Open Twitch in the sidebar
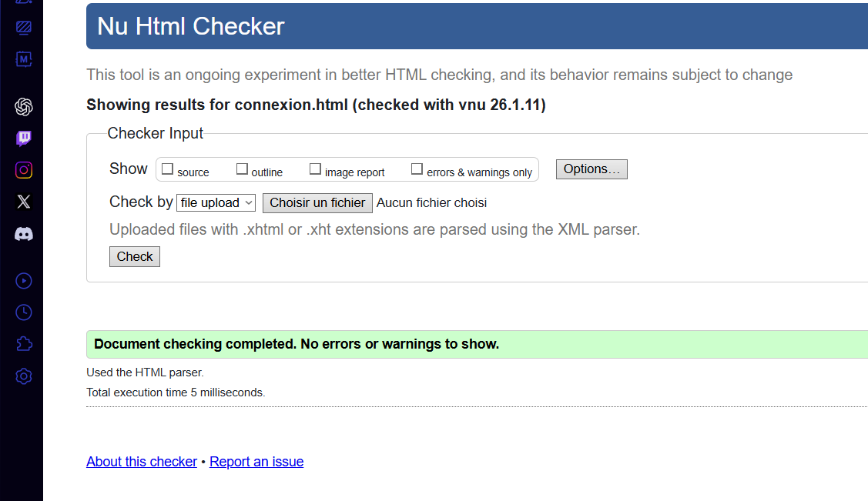The image size is (868, 501). point(24,139)
